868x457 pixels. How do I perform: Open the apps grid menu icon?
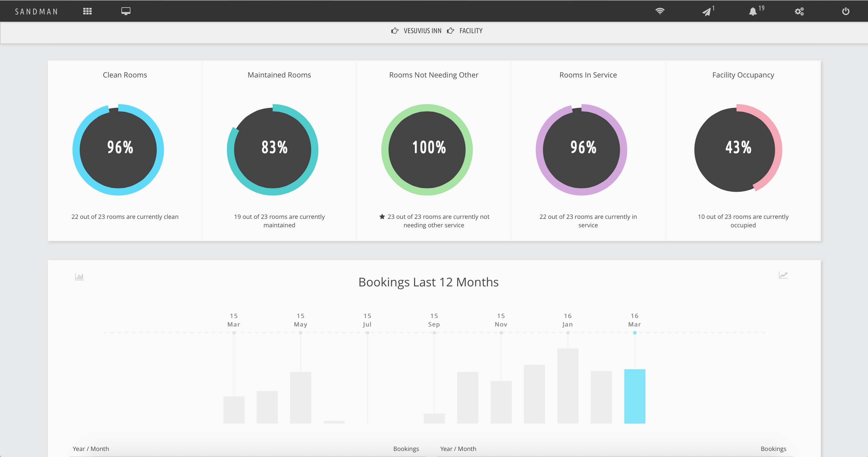click(x=87, y=11)
